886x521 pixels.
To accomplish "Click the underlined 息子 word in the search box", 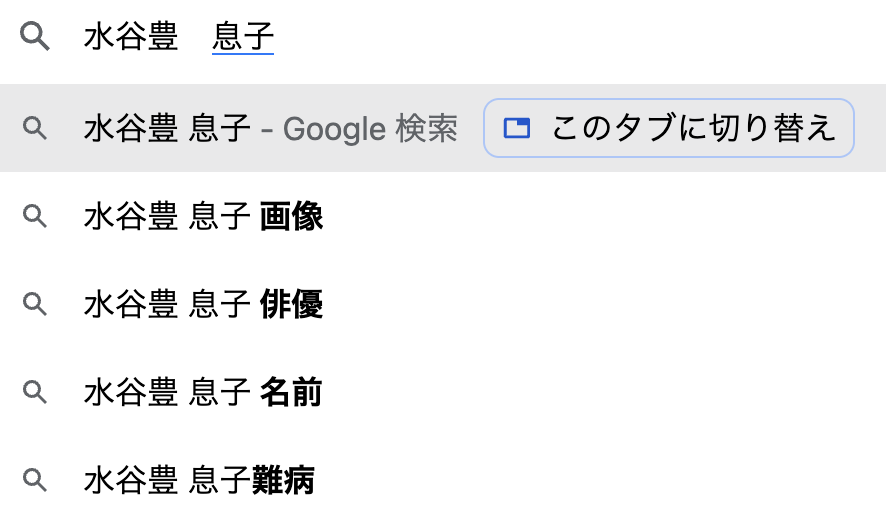I will point(243,37).
